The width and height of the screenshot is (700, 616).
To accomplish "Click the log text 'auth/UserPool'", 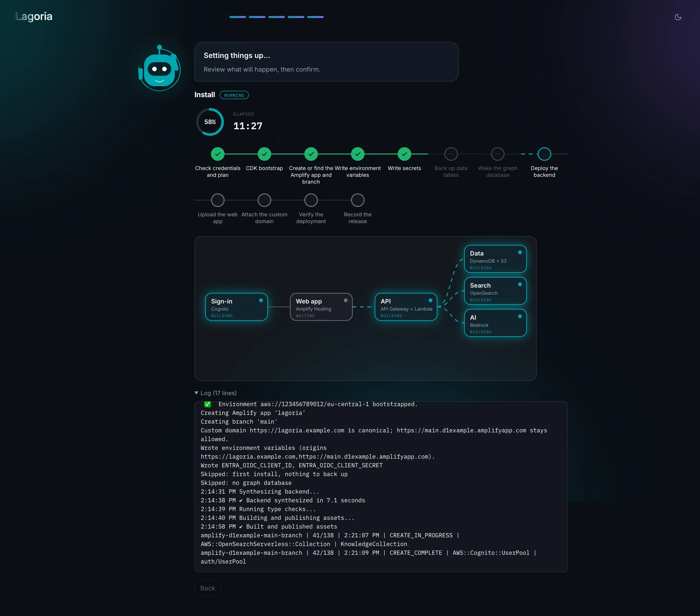I will click(x=223, y=562).
